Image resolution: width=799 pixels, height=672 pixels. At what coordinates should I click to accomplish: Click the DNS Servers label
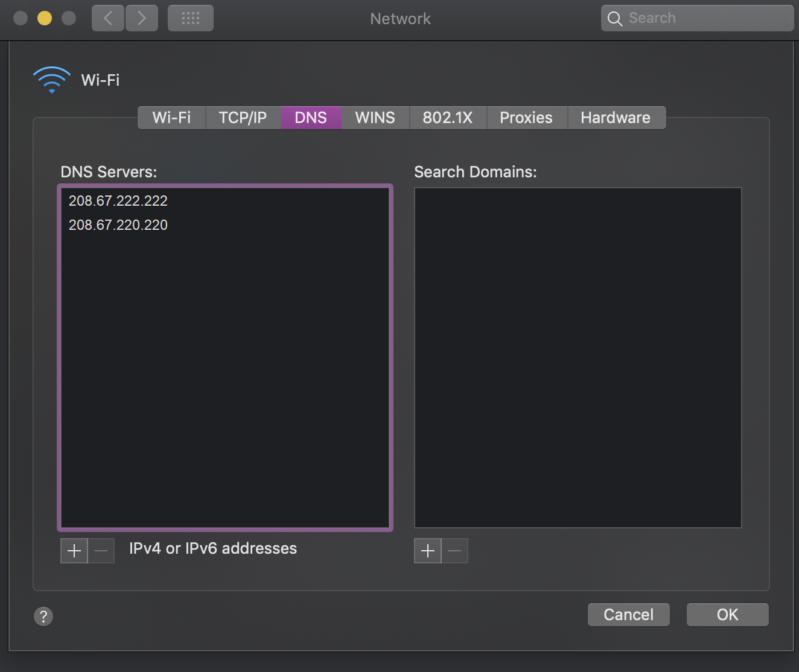point(109,172)
